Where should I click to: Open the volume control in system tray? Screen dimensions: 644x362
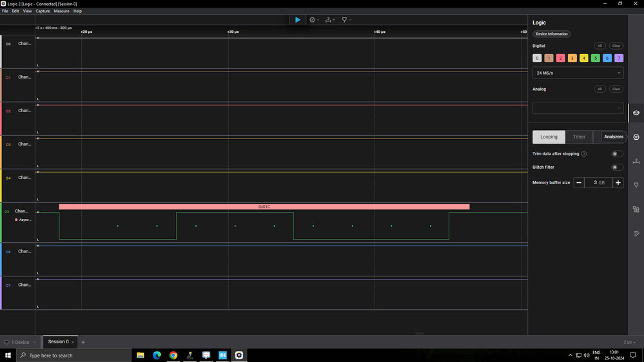click(587, 356)
